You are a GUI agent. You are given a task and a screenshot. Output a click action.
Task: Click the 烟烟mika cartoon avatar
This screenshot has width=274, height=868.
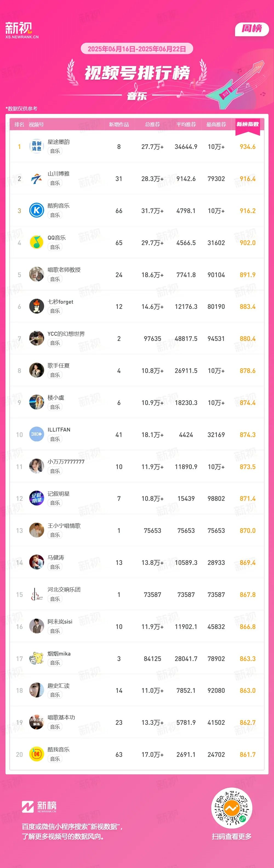37,658
